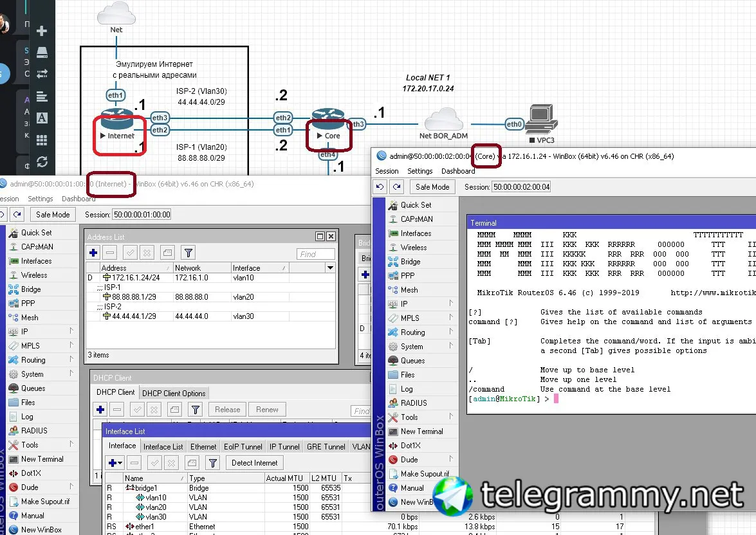Click Detect Internet button
Viewport: 756px width, 535px height.
[x=255, y=463]
